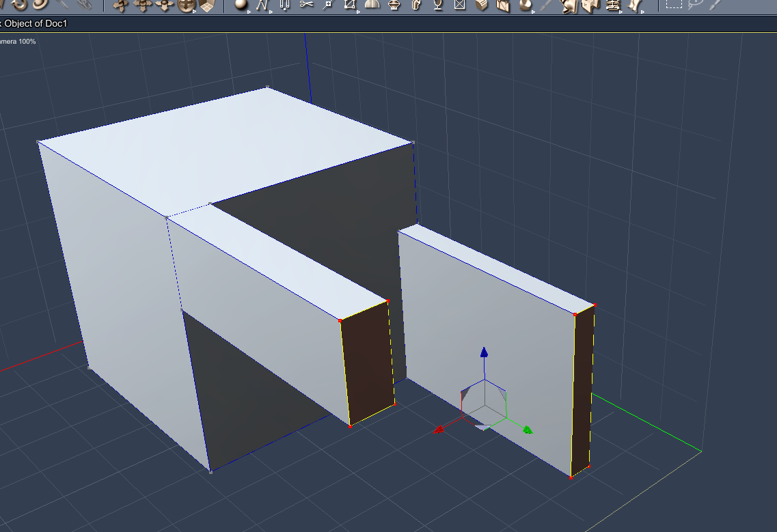This screenshot has height=532, width=777.
Task: Click the bent pipe sweep icon
Action: [x=416, y=5]
